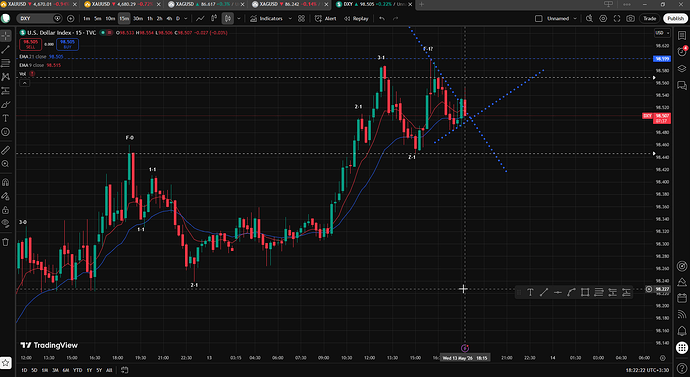Open indicator templates grid icon
690x377 pixels.
coord(301,18)
